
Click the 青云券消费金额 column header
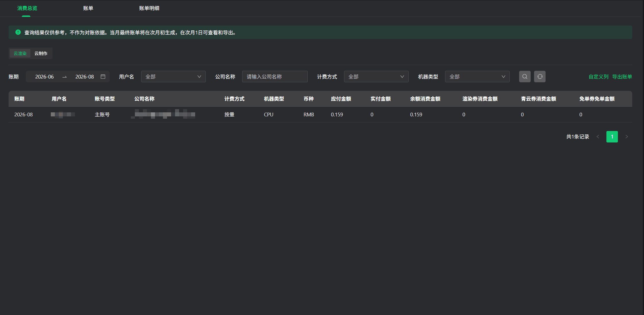pos(538,99)
